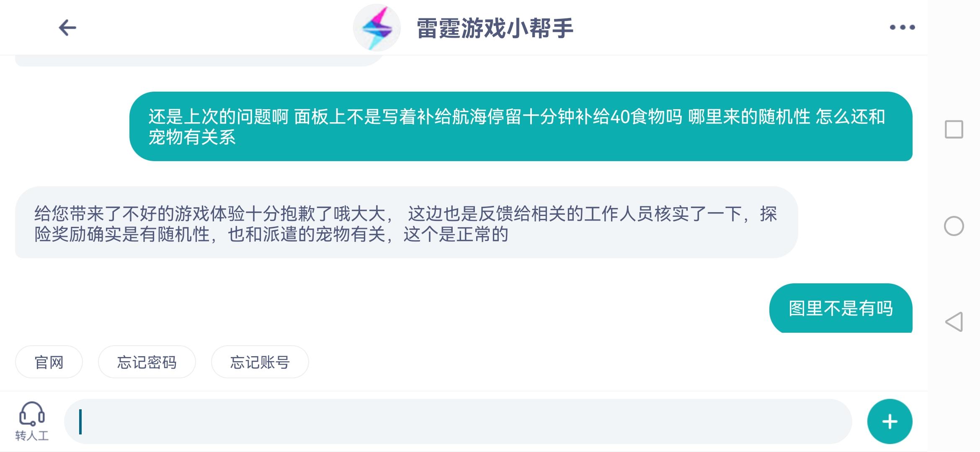Tap the sent message about 补给40食物

click(521, 126)
